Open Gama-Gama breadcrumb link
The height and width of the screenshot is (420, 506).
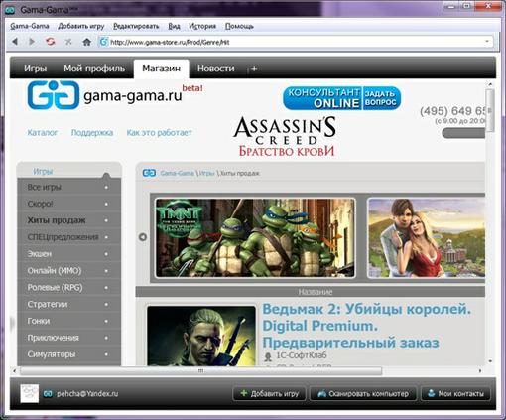[178, 173]
